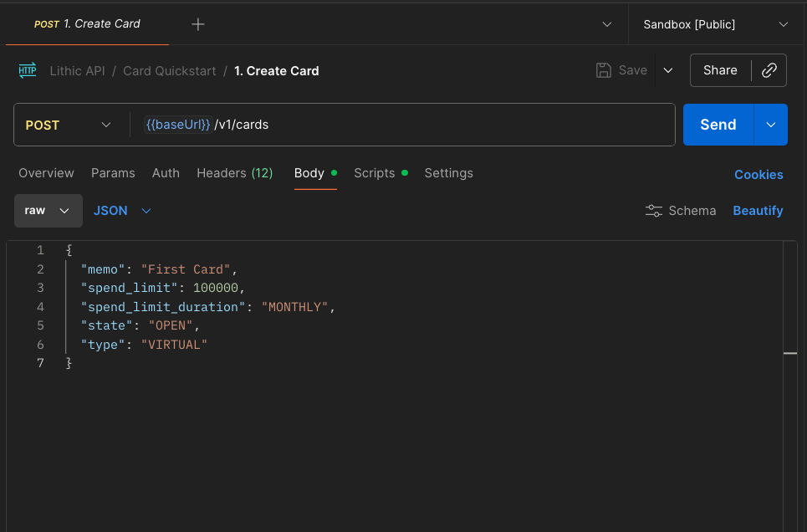
Task: Click the "OPEN" state value
Action: coord(171,325)
